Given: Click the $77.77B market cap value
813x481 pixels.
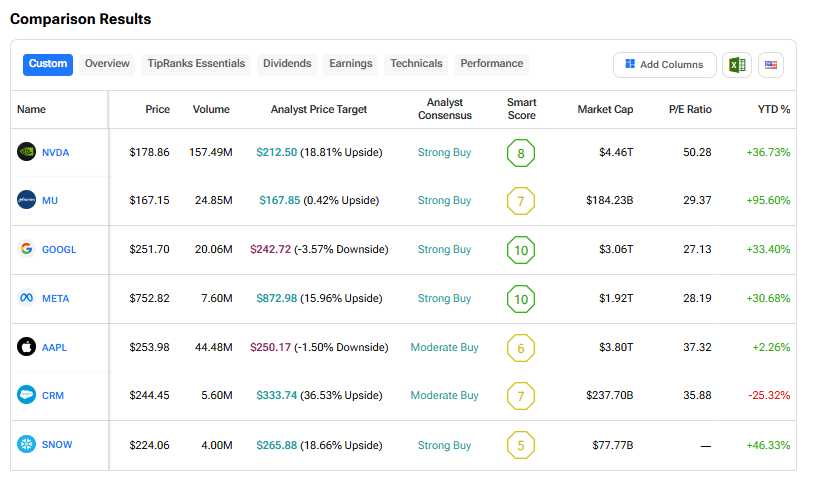Looking at the screenshot, I should pos(613,445).
